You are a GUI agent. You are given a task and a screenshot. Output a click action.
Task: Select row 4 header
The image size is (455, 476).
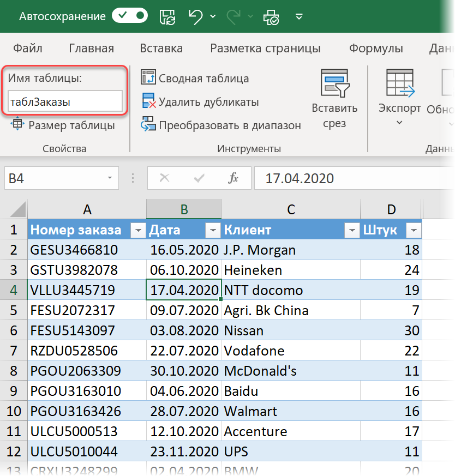coord(14,290)
